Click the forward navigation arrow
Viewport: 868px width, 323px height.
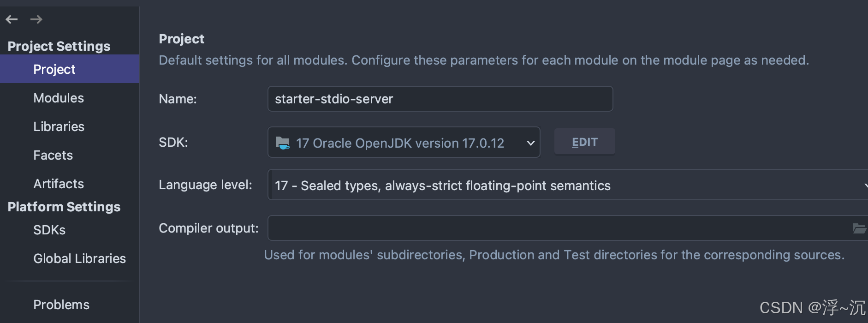pyautogui.click(x=36, y=19)
